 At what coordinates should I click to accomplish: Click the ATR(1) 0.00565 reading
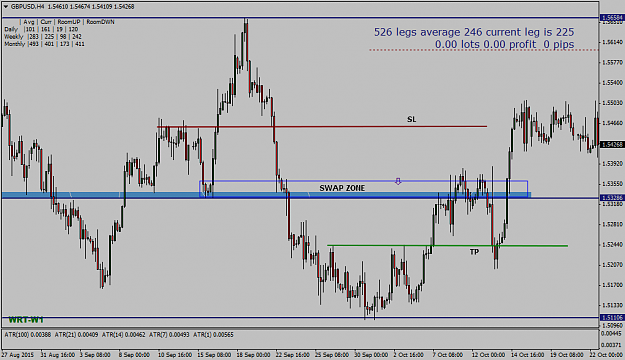(213, 335)
